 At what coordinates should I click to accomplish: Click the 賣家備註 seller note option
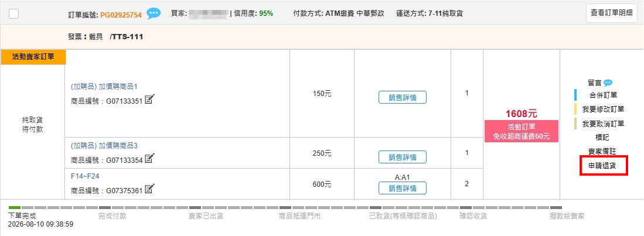[x=602, y=152]
